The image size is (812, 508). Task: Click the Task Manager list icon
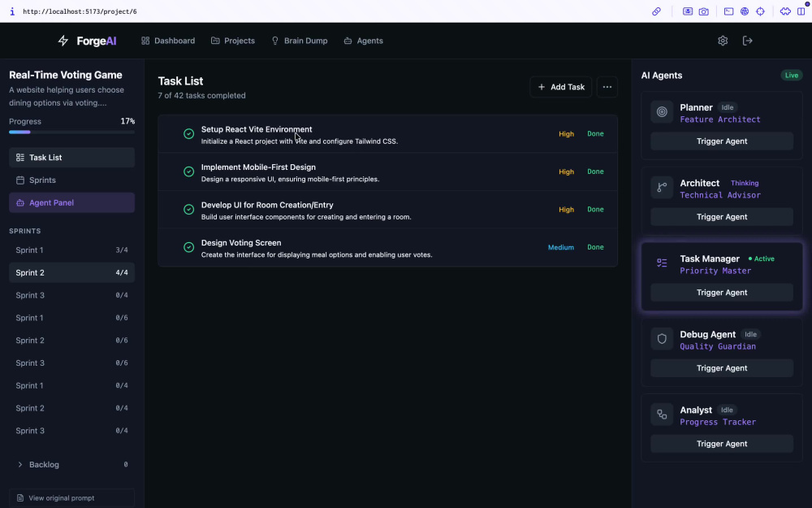point(662,263)
